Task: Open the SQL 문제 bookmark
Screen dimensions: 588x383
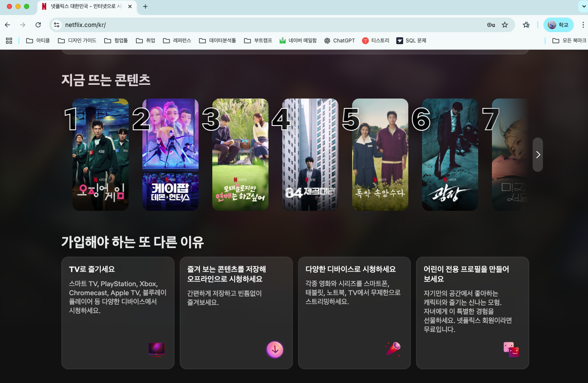Action: (411, 41)
